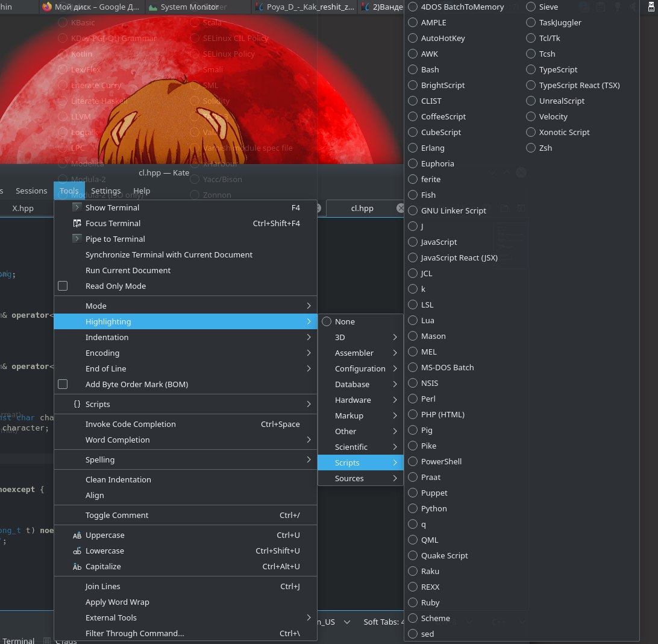Click the Capitalize icon
Screen dimensions: 658x644
tap(77, 567)
